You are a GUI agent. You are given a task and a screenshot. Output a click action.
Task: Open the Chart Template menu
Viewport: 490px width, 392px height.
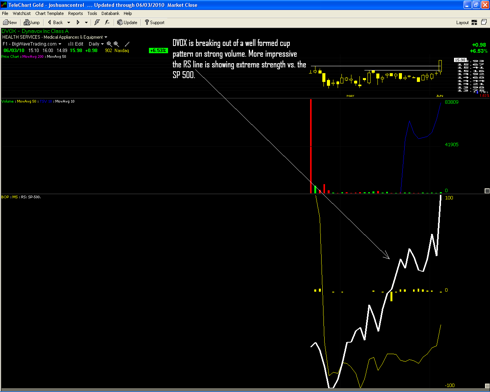pyautogui.click(x=49, y=13)
